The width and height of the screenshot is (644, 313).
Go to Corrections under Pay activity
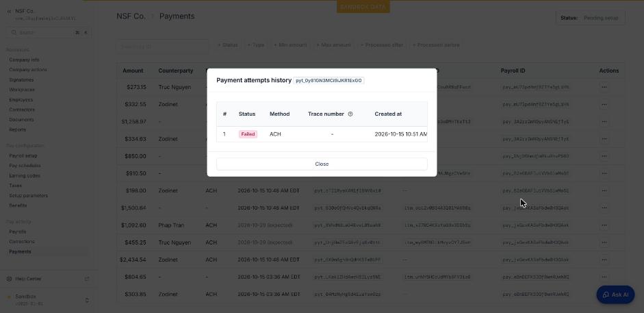point(22,242)
